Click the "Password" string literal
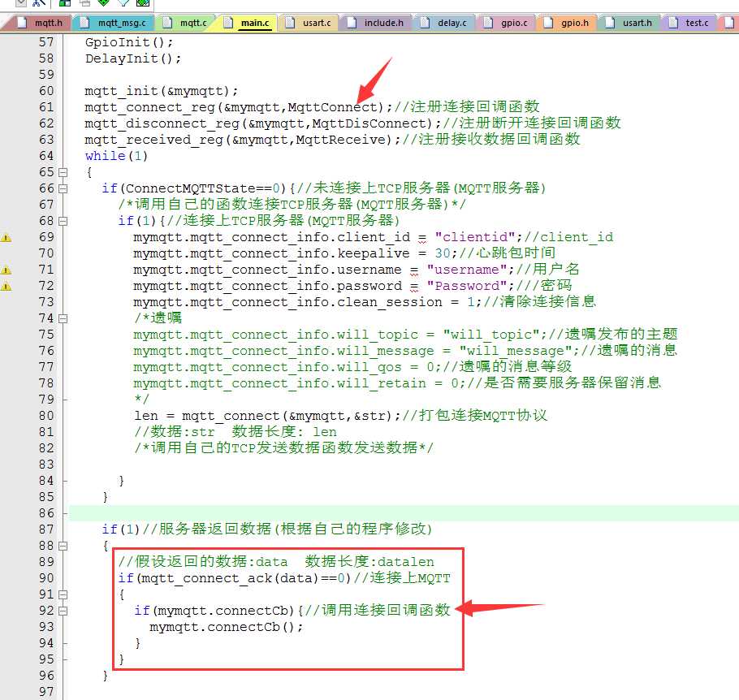 click(x=467, y=286)
